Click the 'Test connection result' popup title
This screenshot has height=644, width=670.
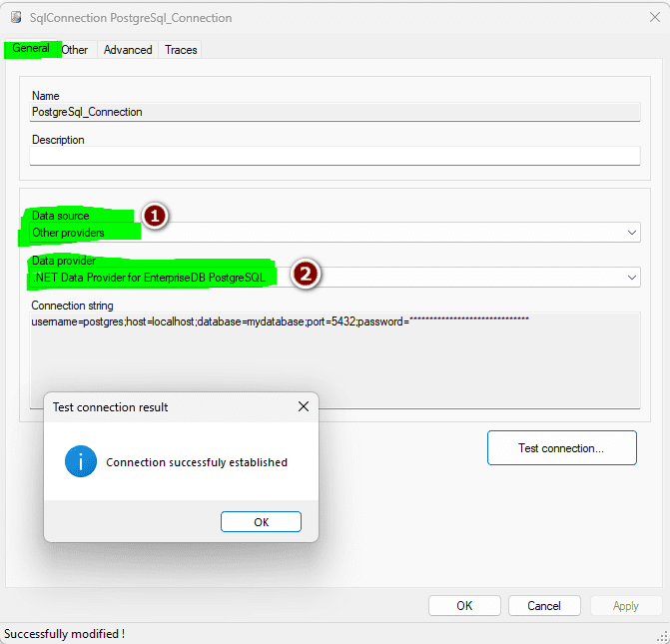[110, 407]
